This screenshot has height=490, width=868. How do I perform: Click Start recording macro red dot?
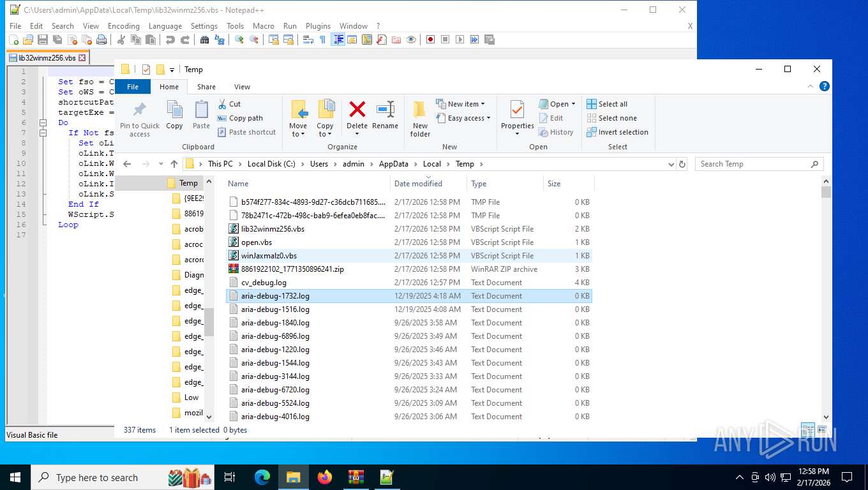coord(431,40)
